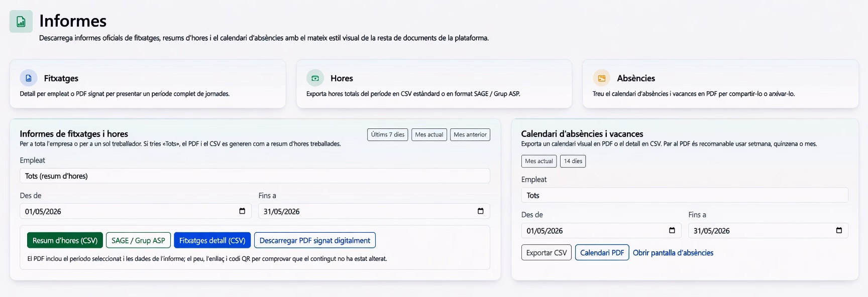Image resolution: width=868 pixels, height=297 pixels.
Task: Click the Hores card title
Action: coord(342,78)
